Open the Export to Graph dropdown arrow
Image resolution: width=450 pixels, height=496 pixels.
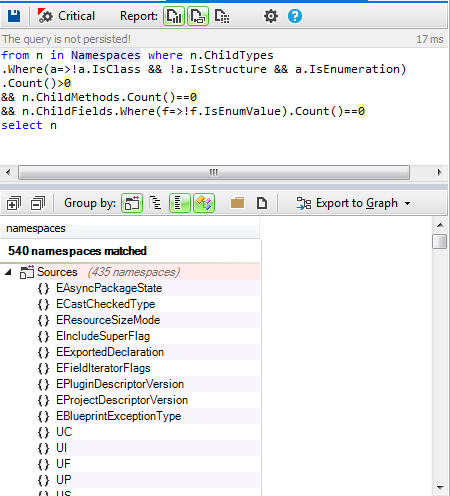point(407,203)
